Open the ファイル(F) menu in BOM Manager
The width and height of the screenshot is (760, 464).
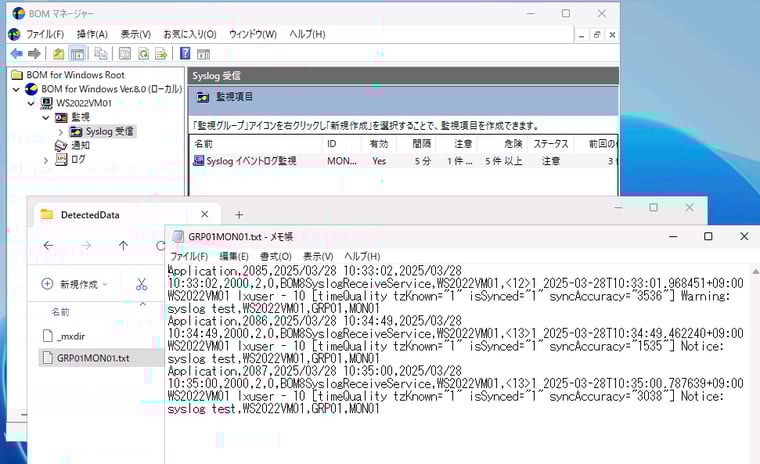point(45,34)
